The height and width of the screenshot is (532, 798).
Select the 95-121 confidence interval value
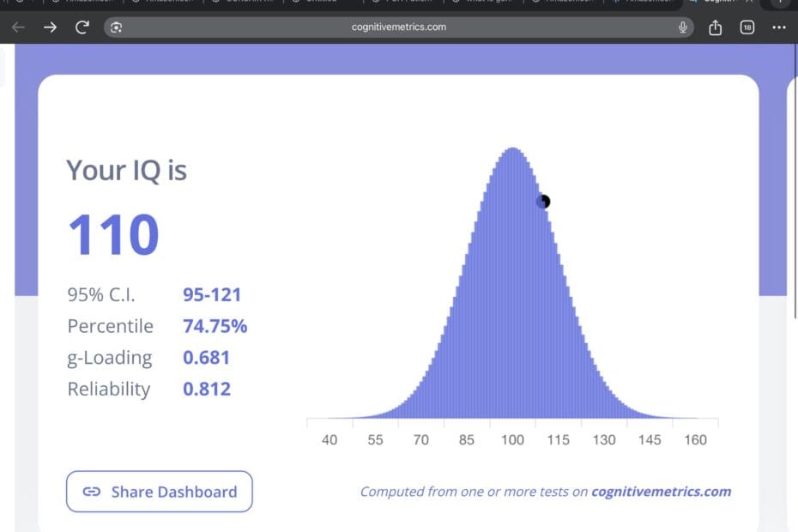tap(213, 294)
